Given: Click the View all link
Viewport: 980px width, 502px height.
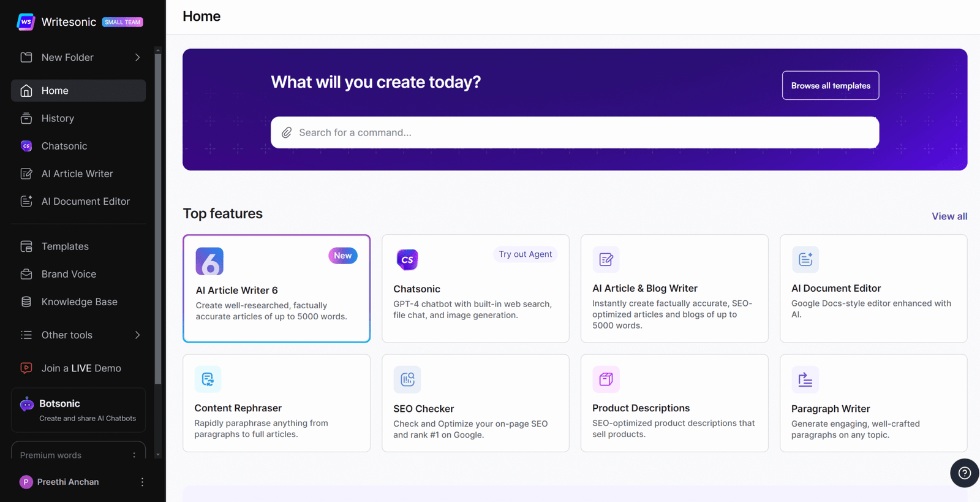Looking at the screenshot, I should (949, 216).
